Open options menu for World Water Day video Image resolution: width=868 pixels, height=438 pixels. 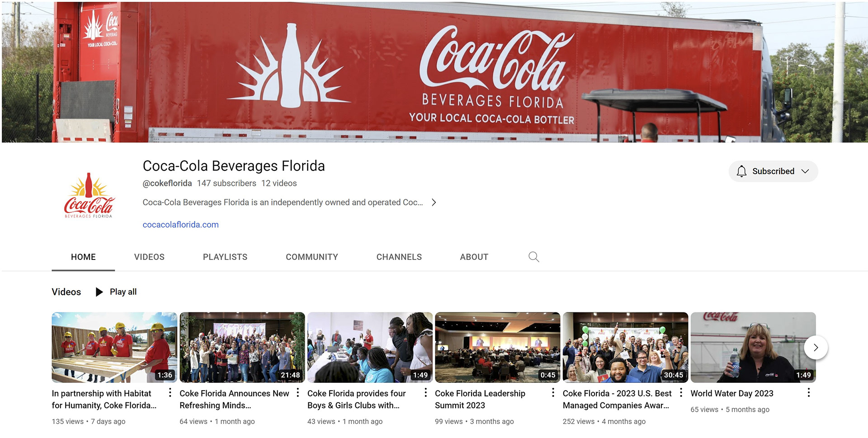[809, 393]
